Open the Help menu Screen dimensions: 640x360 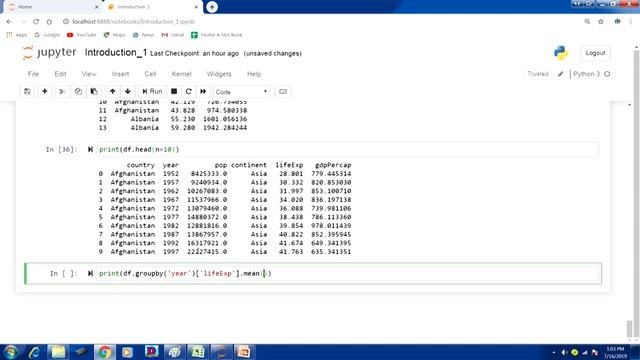254,74
